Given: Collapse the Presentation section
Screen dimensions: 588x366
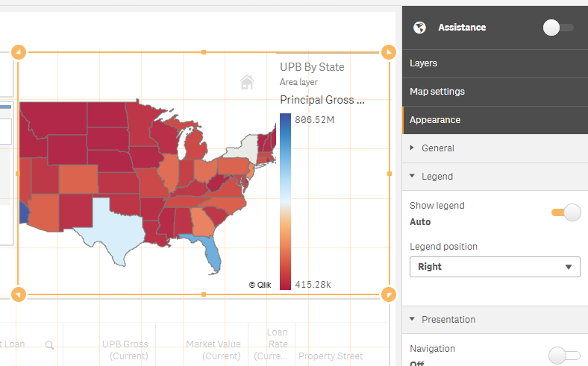Looking at the screenshot, I should (x=448, y=320).
